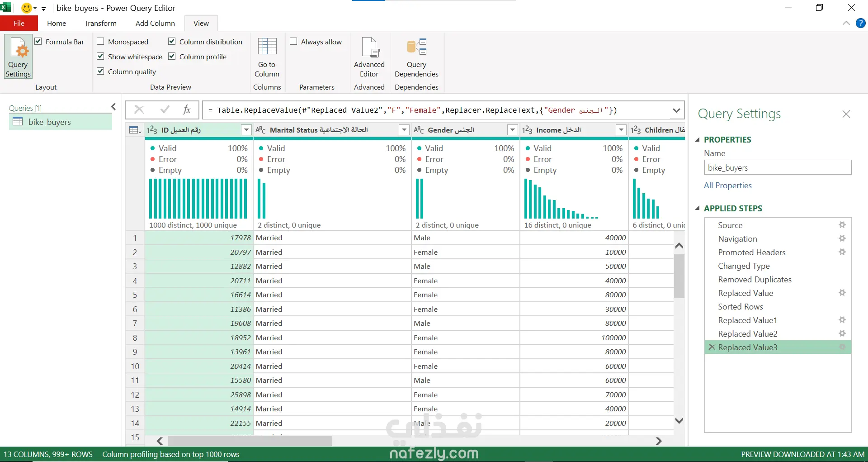Select the Removed Duplicates applied step
Image resolution: width=868 pixels, height=462 pixels.
click(755, 280)
